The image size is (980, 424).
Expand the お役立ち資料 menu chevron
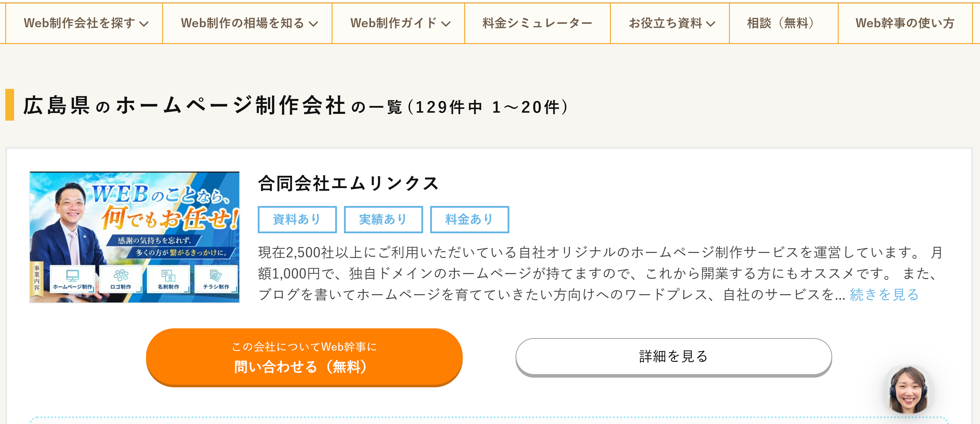(x=710, y=24)
